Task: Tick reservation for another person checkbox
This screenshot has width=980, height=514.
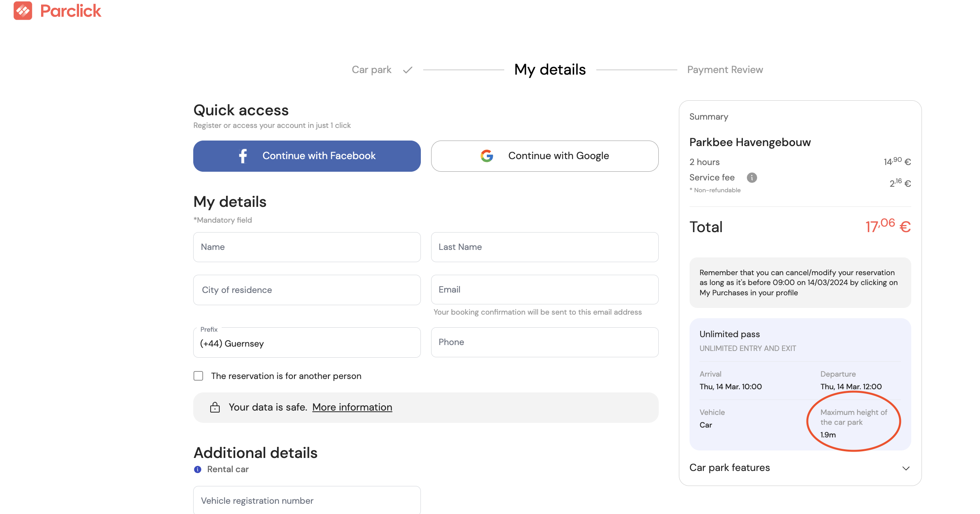Action: pyautogui.click(x=198, y=376)
